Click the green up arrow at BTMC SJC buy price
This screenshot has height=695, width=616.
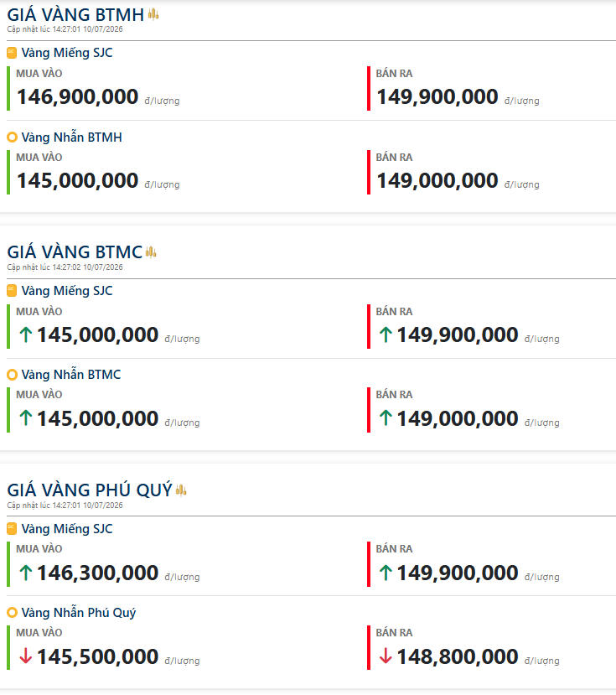[x=26, y=335]
